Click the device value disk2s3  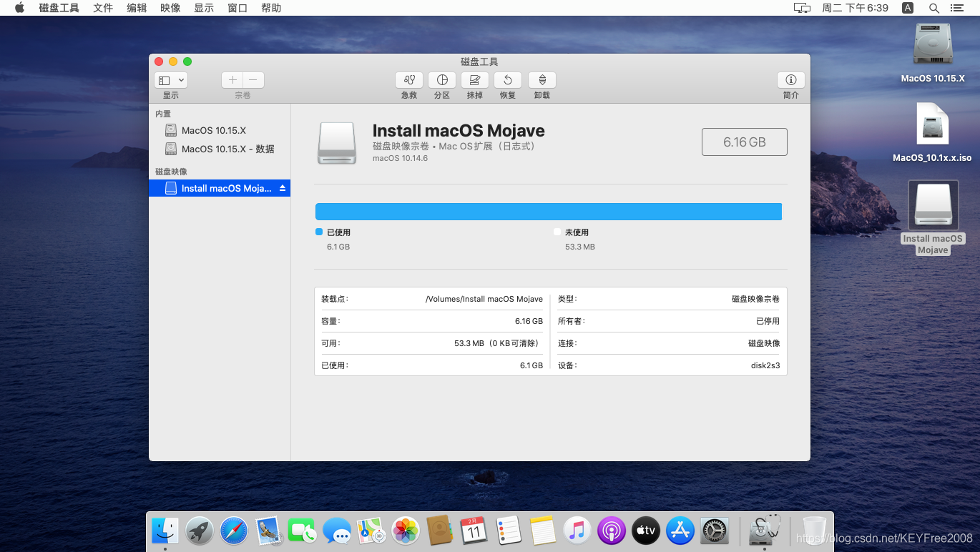(765, 365)
